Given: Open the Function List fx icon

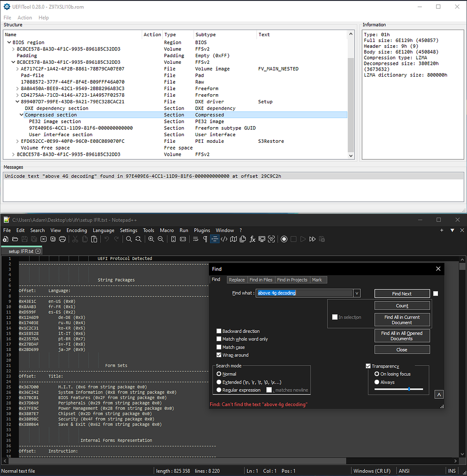Looking at the screenshot, I should pos(253,239).
